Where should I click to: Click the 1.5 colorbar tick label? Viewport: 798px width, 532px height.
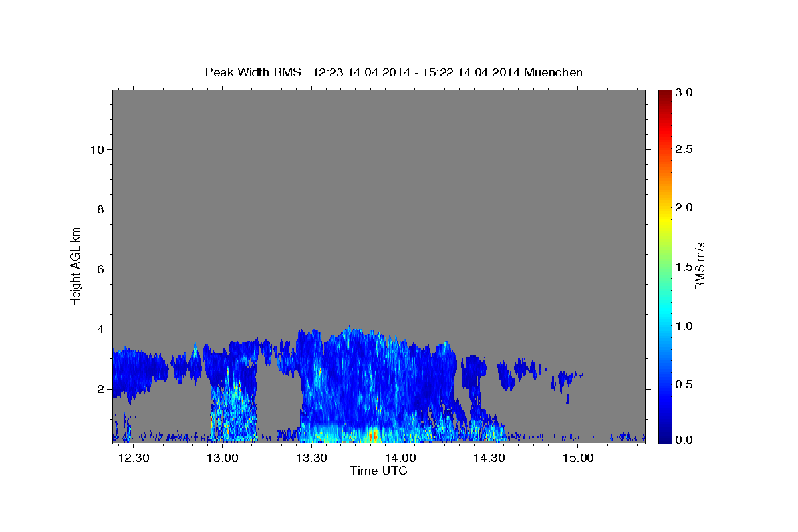pos(685,267)
